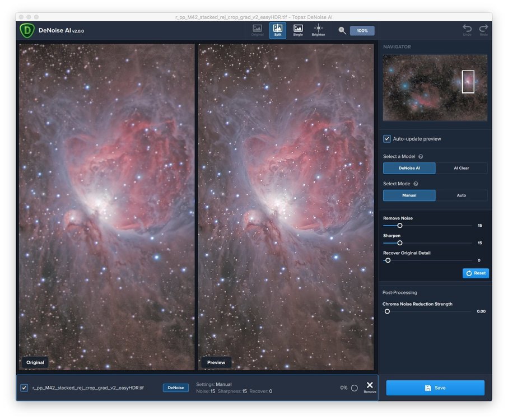Click the Redo arrow icon
Screen dimensions: 508x420
click(x=484, y=30)
